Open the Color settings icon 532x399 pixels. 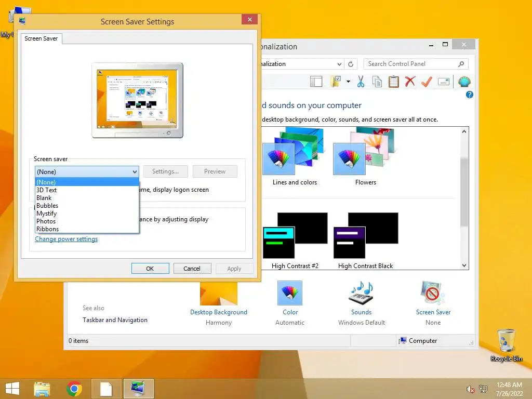click(x=290, y=293)
